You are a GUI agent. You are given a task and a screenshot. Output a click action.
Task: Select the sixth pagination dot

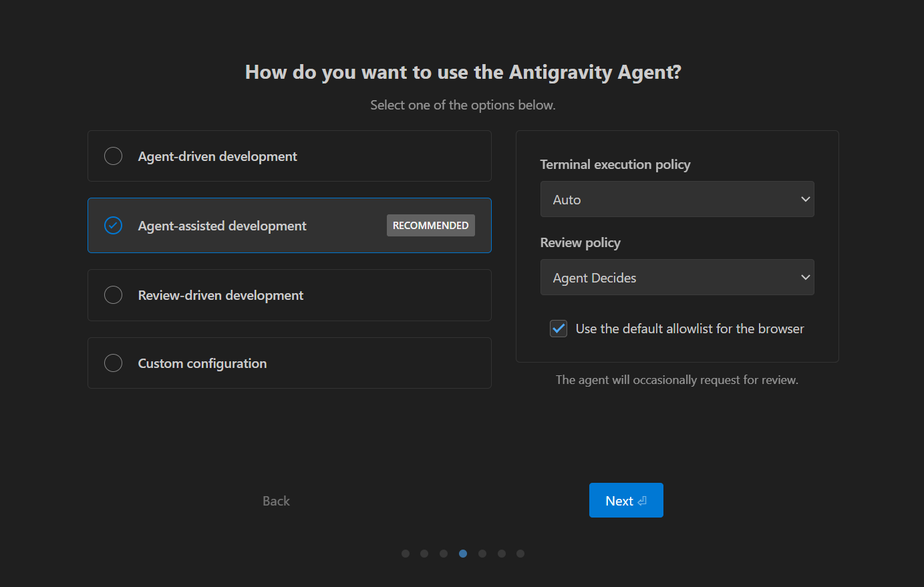click(x=502, y=554)
